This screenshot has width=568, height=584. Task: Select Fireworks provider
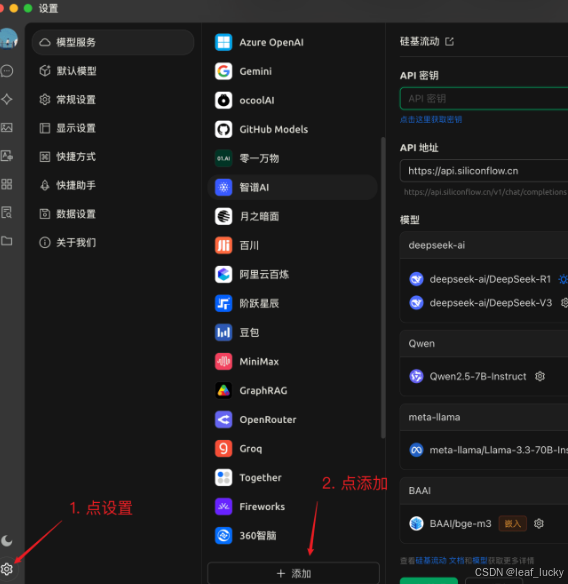click(292, 507)
